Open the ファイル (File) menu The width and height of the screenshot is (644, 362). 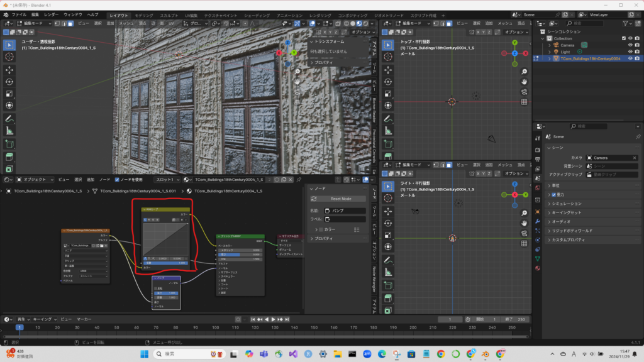coord(19,14)
